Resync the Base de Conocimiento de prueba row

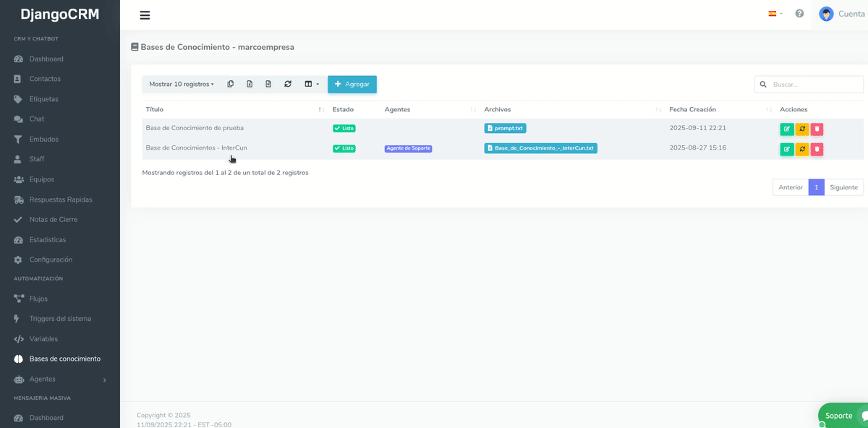(802, 129)
